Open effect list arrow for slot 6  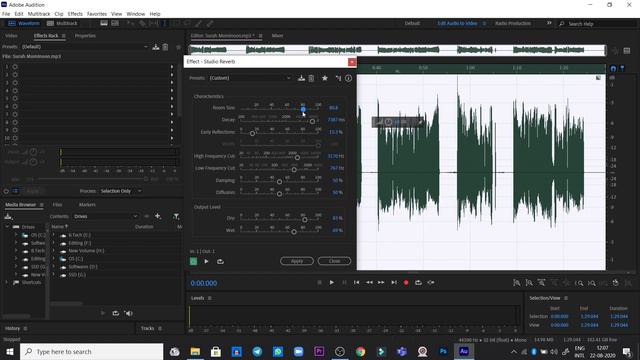(172, 106)
